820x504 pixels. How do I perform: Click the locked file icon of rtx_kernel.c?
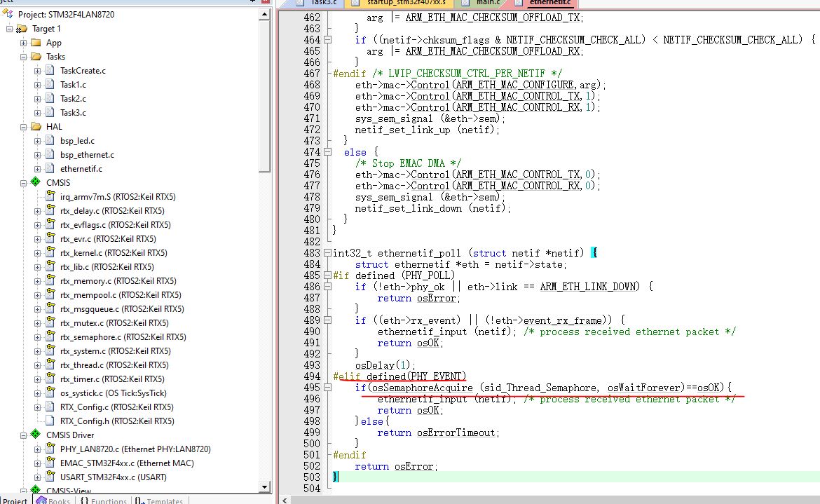point(50,252)
